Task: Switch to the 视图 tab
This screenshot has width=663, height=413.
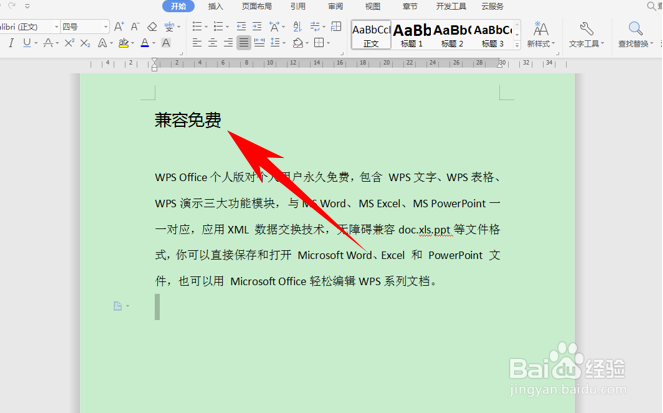Action: [x=373, y=6]
